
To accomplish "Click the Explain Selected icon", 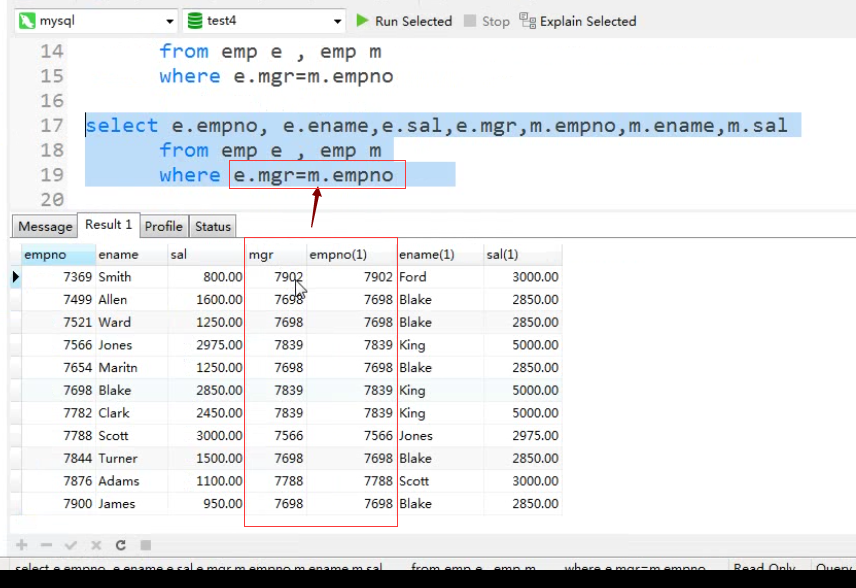I will click(527, 21).
